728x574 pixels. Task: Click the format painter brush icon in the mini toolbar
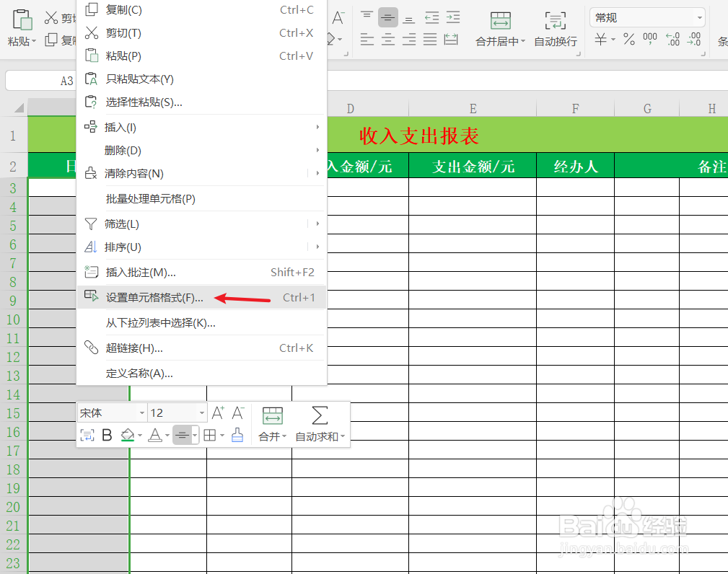237,434
